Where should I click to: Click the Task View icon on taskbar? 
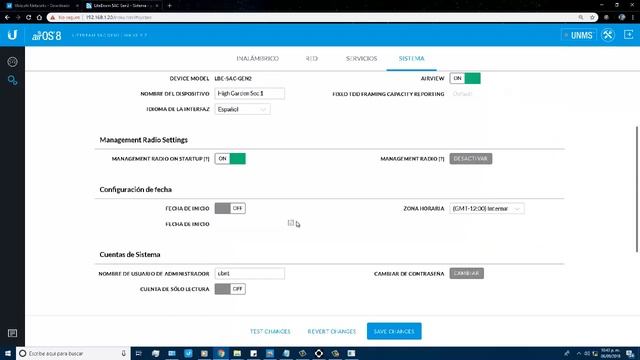[139, 353]
